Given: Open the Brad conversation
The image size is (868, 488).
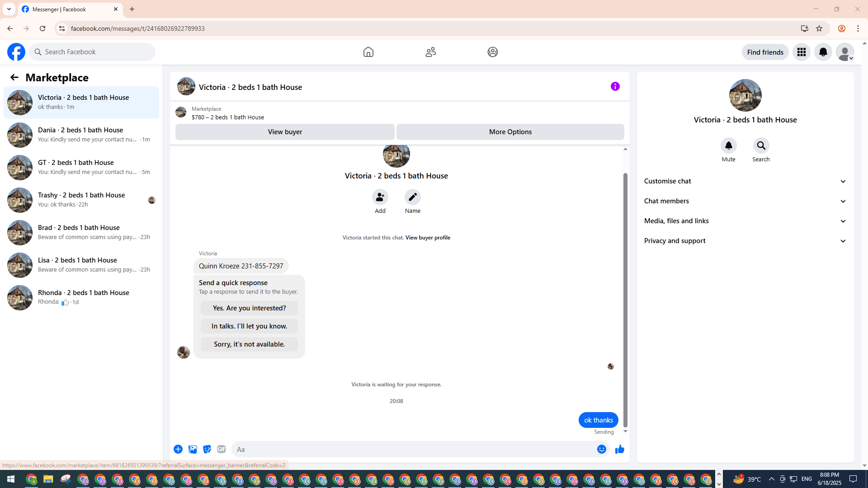Looking at the screenshot, I should coord(81,233).
